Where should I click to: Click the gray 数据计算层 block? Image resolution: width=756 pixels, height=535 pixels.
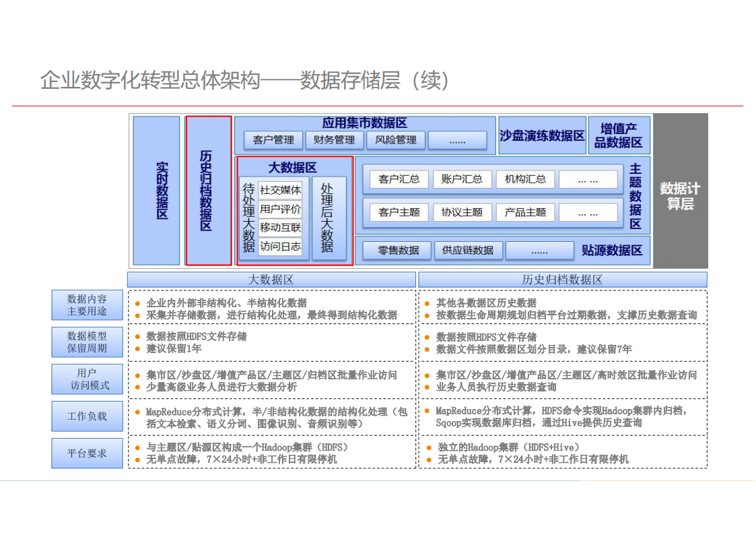[x=681, y=191]
